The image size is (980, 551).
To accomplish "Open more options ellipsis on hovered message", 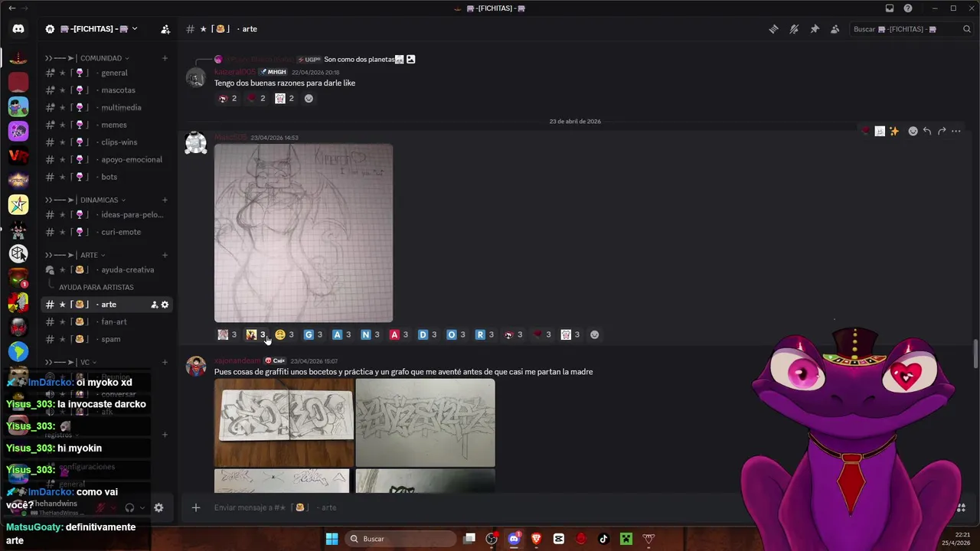I will pos(955,131).
